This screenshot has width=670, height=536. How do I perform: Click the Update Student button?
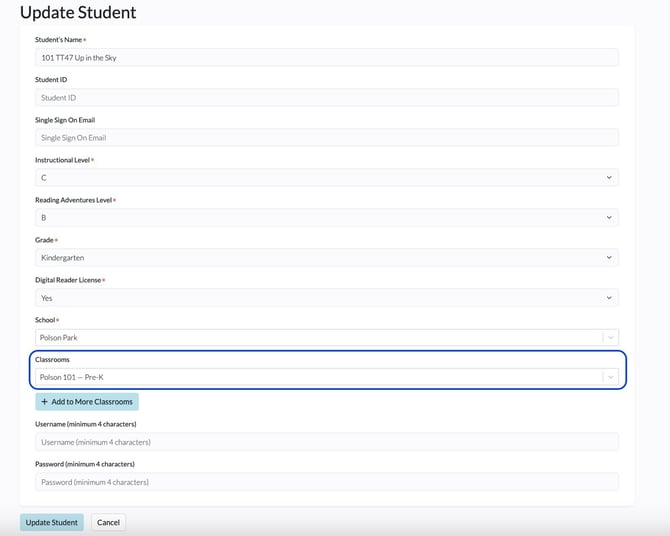(x=52, y=522)
